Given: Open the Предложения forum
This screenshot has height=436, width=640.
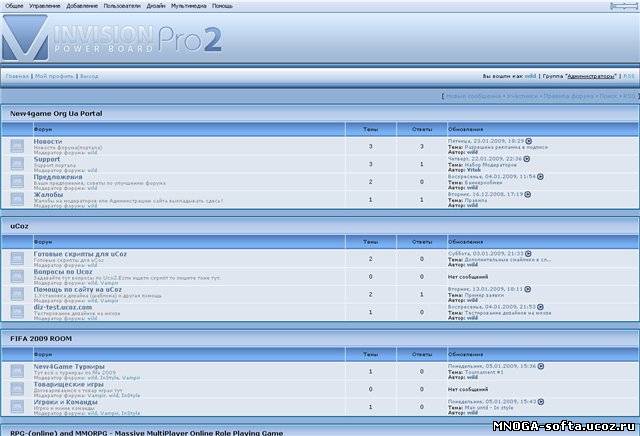Looking at the screenshot, I should [58, 177].
